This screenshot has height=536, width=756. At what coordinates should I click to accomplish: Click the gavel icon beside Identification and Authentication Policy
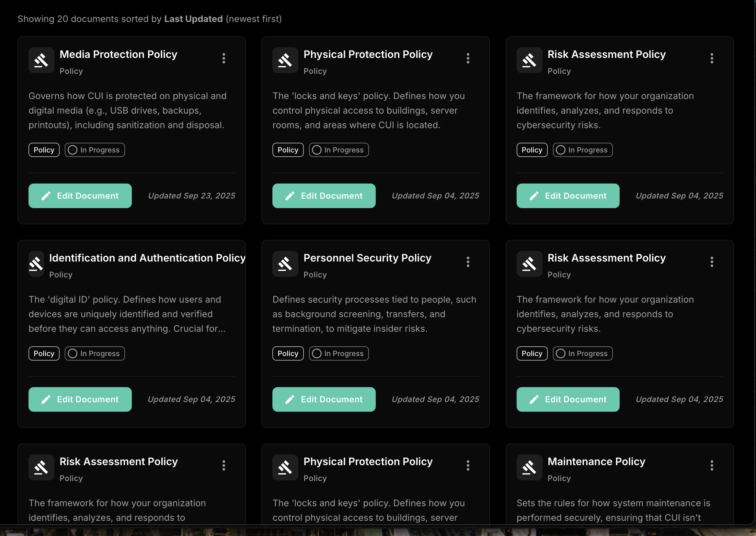tap(36, 264)
